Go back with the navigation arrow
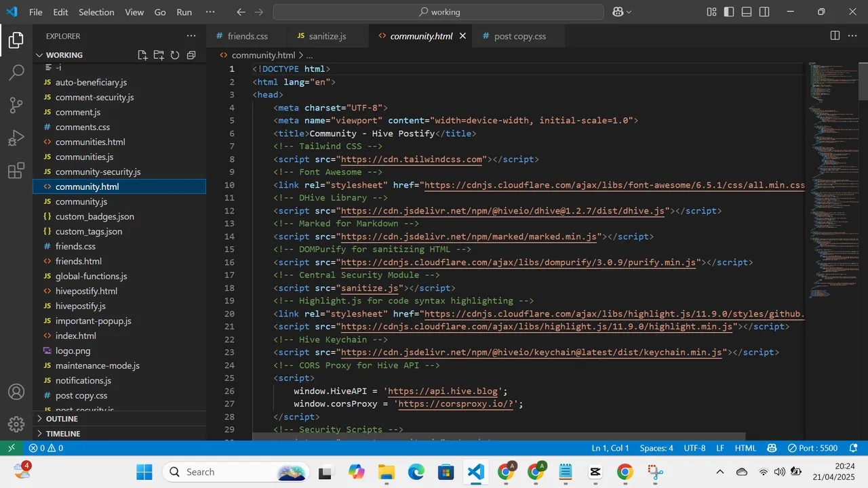The width and height of the screenshot is (868, 488). [241, 12]
